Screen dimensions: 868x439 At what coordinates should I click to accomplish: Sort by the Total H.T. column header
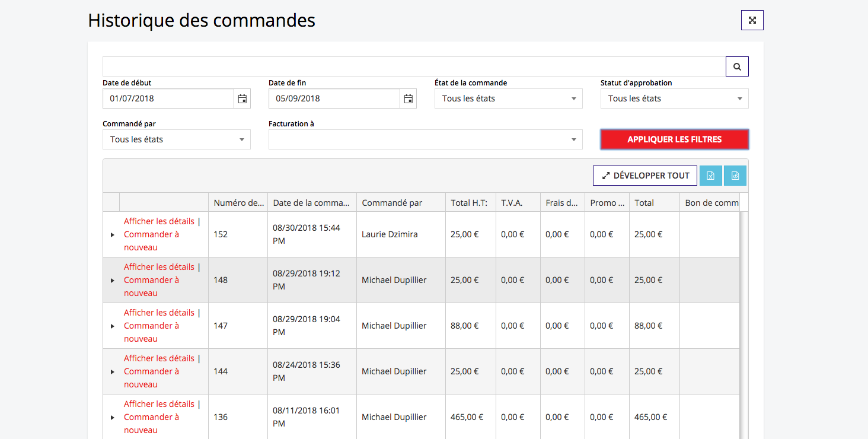[x=469, y=203]
